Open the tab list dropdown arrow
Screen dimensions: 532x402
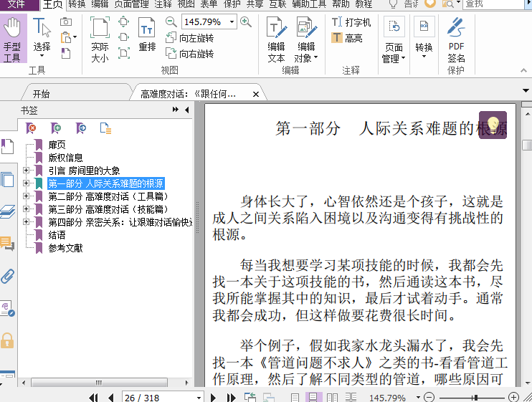526,90
